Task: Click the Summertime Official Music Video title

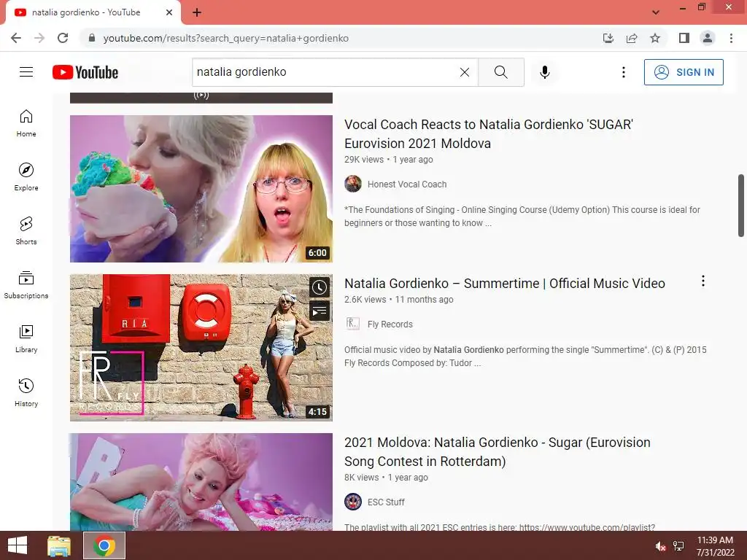Action: pos(505,284)
